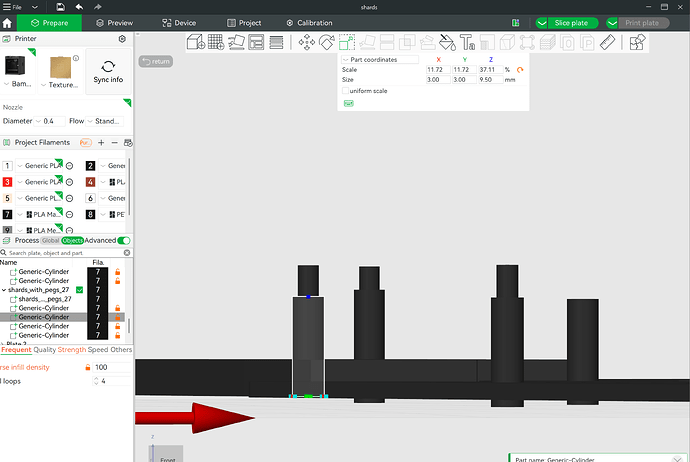This screenshot has width=690, height=462.
Task: Reset scale using orange arrow icon
Action: click(x=520, y=70)
